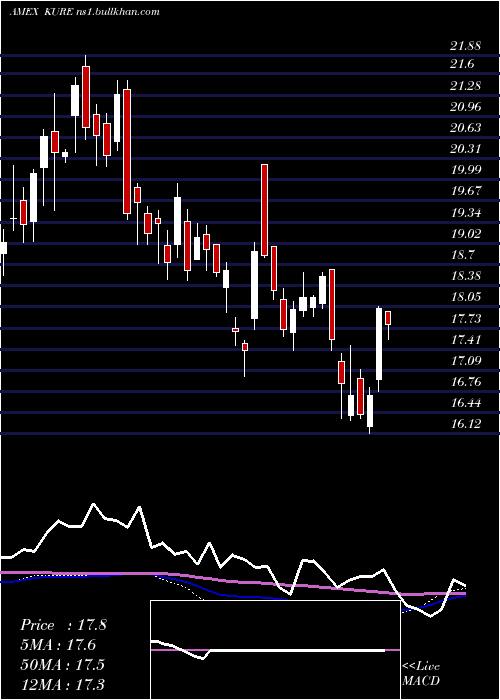This screenshot has height=700, width=500.
Task: Select the 16.12 price axis label
Action: [465, 424]
